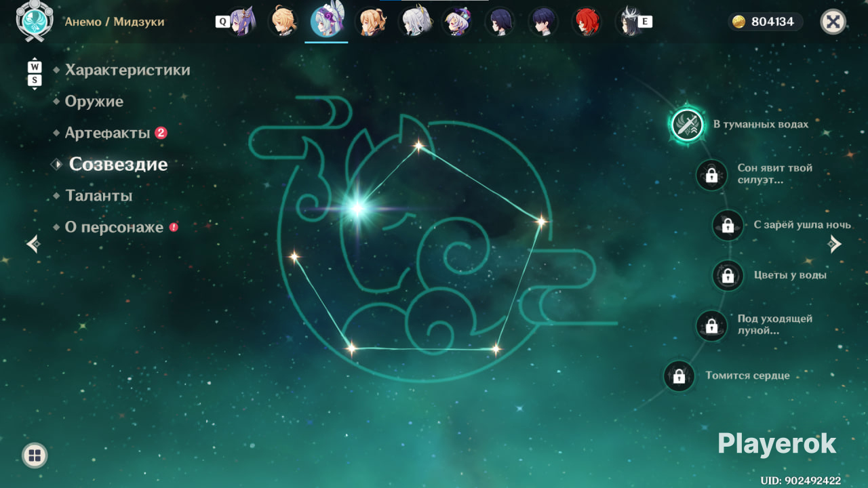Click the 'Под уходящей луной...' label
The width and height of the screenshot is (868, 488).
pyautogui.click(x=775, y=325)
